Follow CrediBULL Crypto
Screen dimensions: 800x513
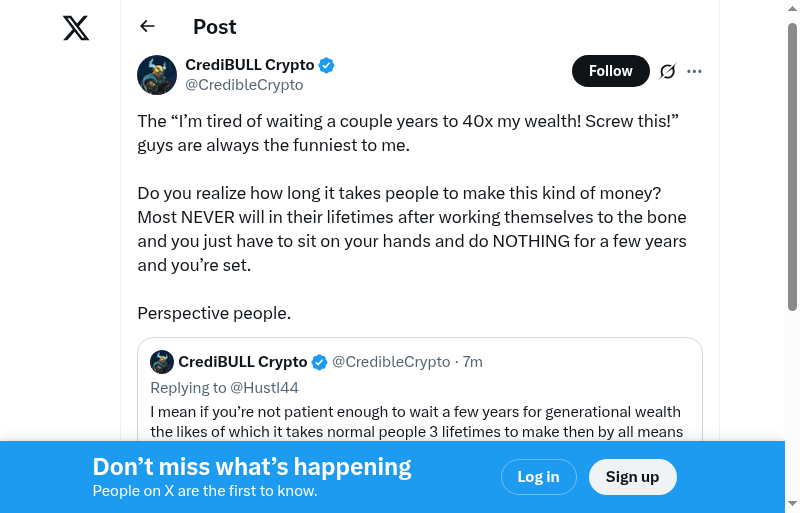(x=610, y=71)
